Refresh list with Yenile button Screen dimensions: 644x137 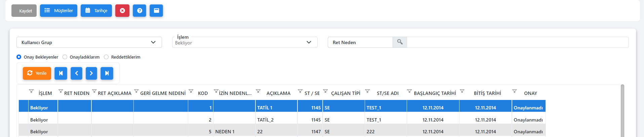(37, 73)
